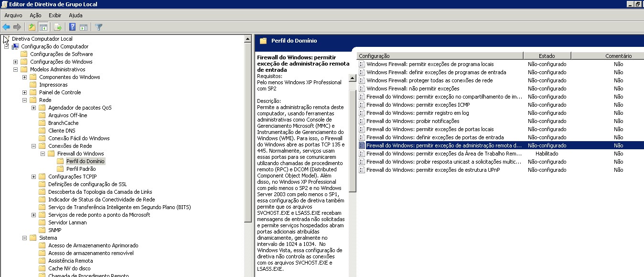This screenshot has height=277, width=644.
Task: Click the folder icon beside Perfil Padrão
Action: [61, 169]
